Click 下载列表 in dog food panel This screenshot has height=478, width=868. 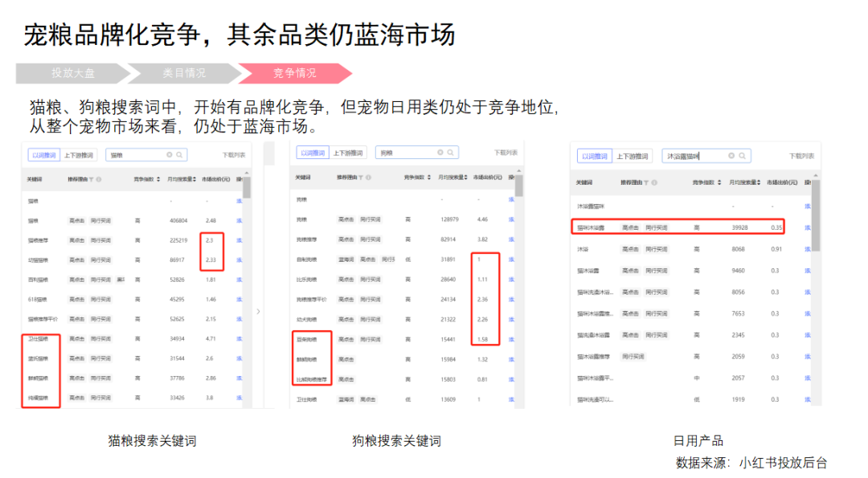[505, 153]
